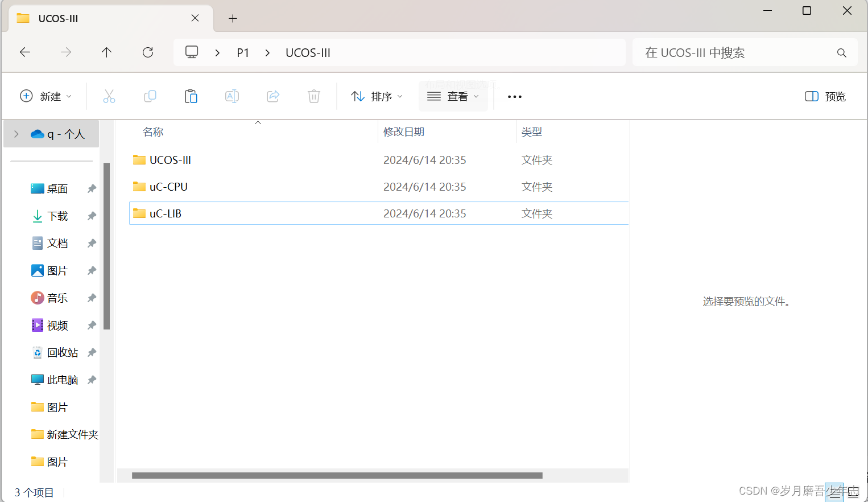Expand the q - 个人 OneDrive node
The width and height of the screenshot is (868, 502).
point(16,134)
